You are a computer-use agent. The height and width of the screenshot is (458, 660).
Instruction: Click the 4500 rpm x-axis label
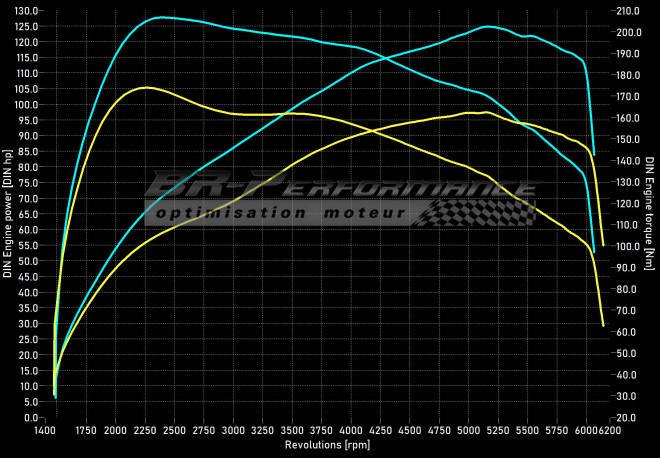pyautogui.click(x=410, y=430)
